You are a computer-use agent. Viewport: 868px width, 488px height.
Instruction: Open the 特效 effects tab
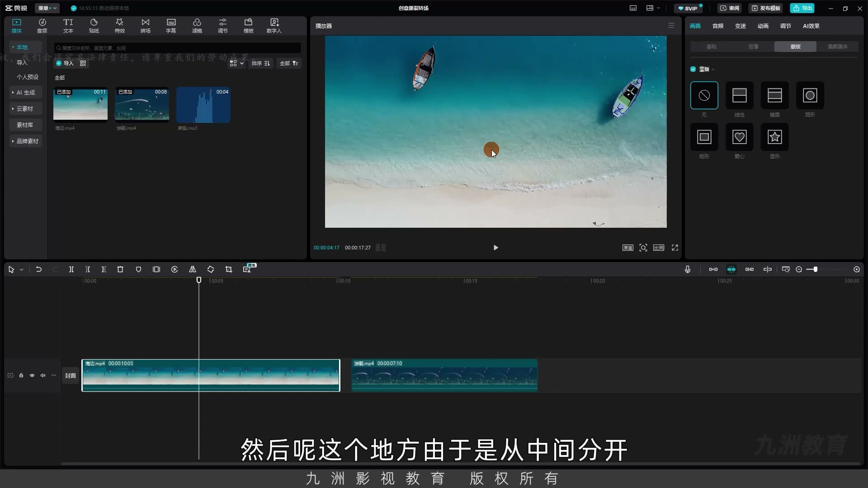(119, 26)
